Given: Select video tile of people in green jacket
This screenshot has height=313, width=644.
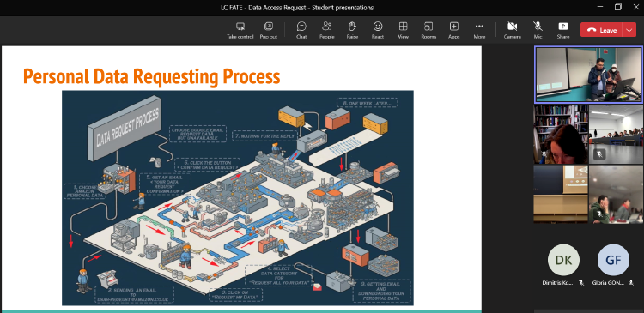Looking at the screenshot, I should click(x=616, y=194).
